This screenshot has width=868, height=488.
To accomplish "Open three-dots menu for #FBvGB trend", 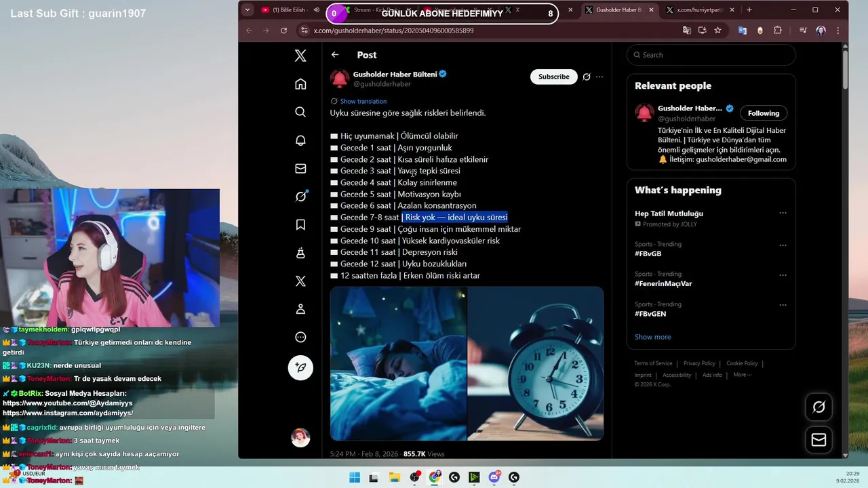I will pos(783,245).
